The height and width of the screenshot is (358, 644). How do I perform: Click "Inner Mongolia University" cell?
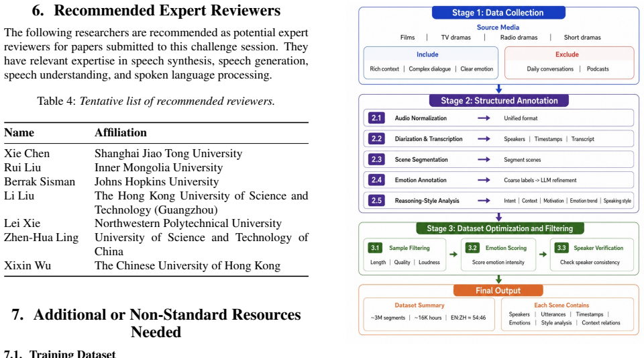pyautogui.click(x=158, y=168)
